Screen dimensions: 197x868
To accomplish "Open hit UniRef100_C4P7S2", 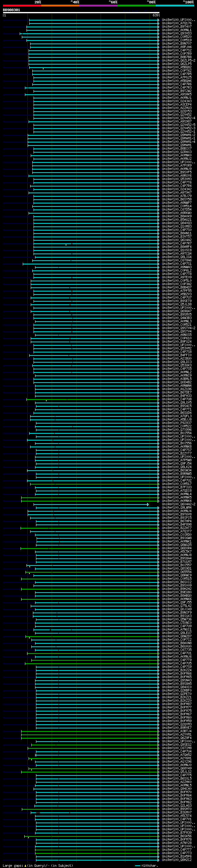I will coord(176,50).
